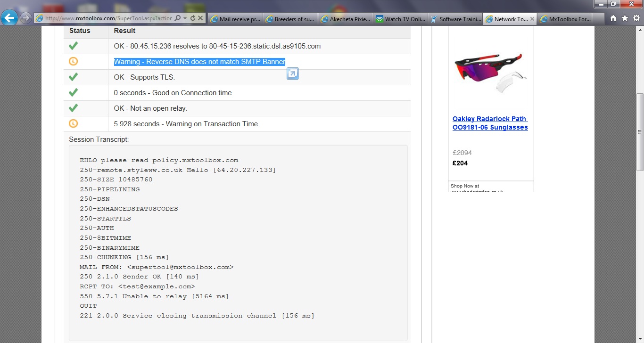Stop loading with the address bar X icon

200,18
